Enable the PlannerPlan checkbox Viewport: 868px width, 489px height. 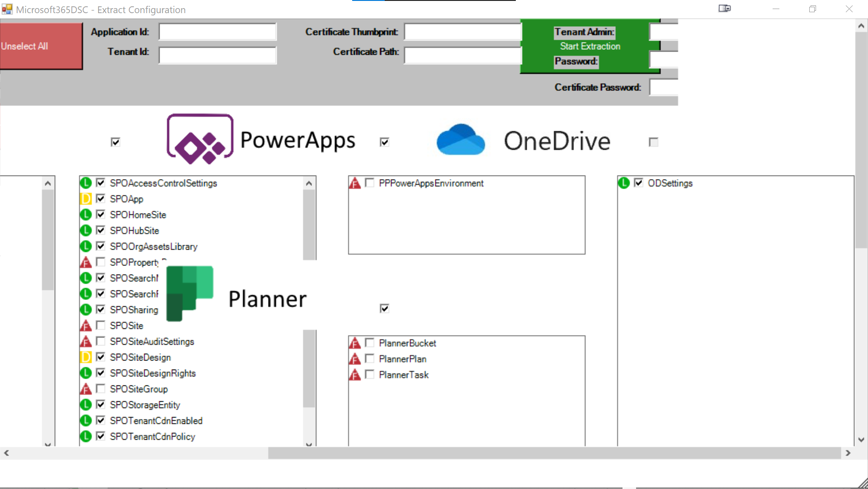[370, 359]
